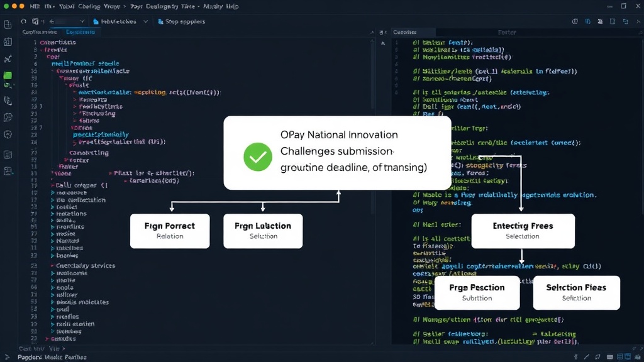Open the 'Coaling' menu in the menu bar
Screen dimensions: 644x362
pyautogui.click(x=89, y=6)
